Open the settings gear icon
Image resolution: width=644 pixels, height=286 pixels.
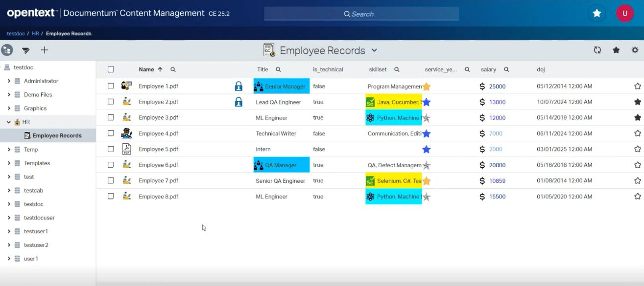635,50
